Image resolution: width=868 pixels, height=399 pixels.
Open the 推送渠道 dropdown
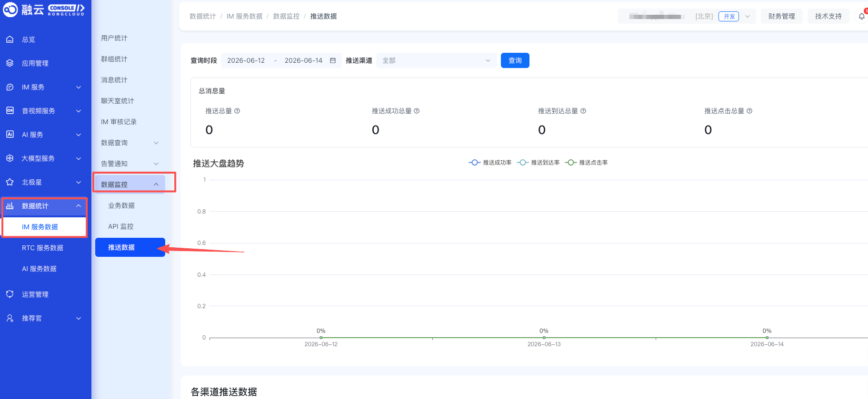coord(437,60)
